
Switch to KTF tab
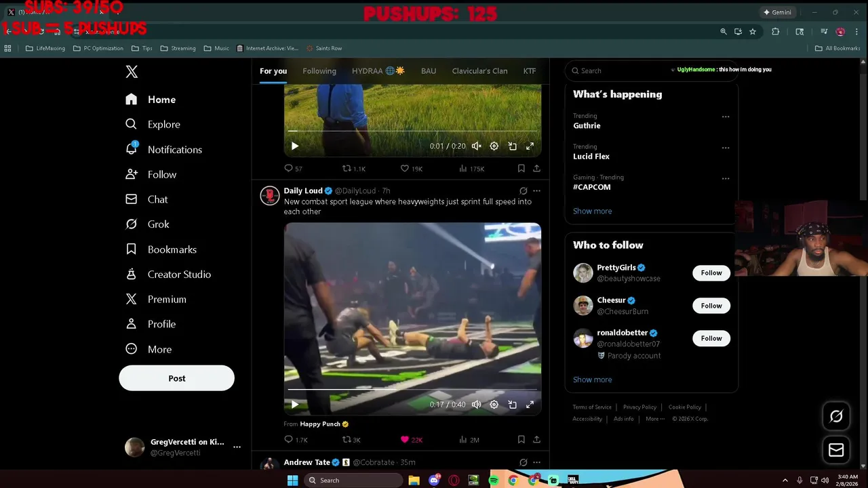point(530,70)
